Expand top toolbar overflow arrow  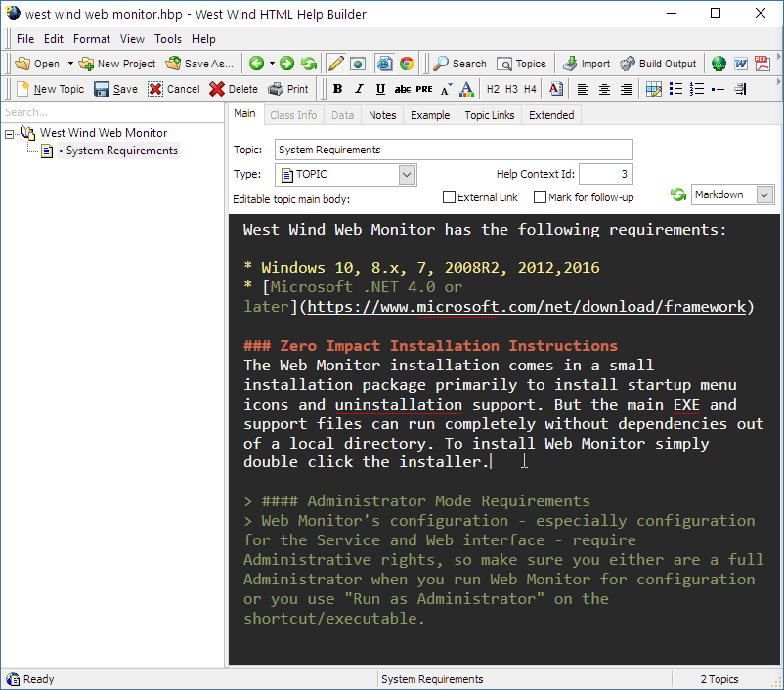click(x=779, y=56)
